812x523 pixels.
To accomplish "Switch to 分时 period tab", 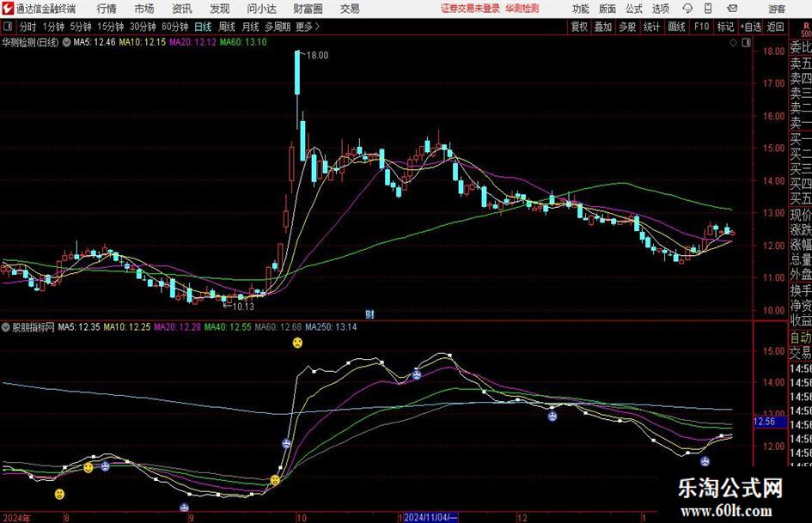I will (28, 27).
